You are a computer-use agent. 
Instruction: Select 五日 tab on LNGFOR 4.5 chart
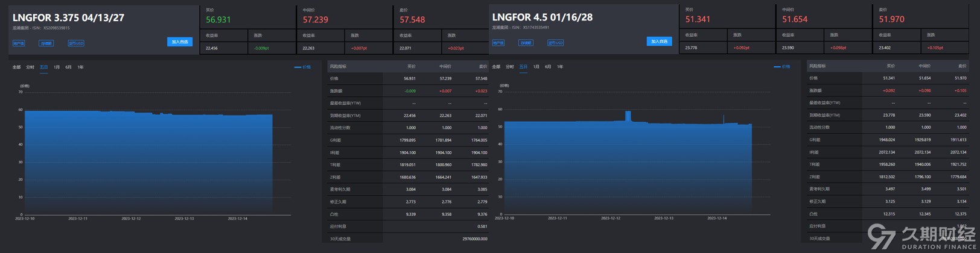pos(523,67)
